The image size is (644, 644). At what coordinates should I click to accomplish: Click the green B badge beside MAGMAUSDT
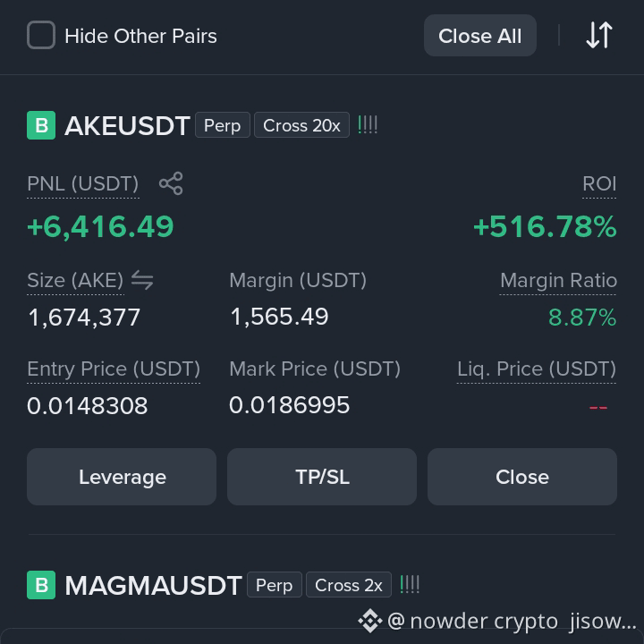(41, 585)
